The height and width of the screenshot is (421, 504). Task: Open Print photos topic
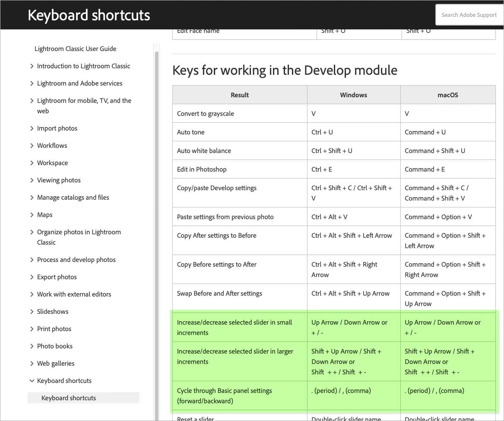[54, 329]
